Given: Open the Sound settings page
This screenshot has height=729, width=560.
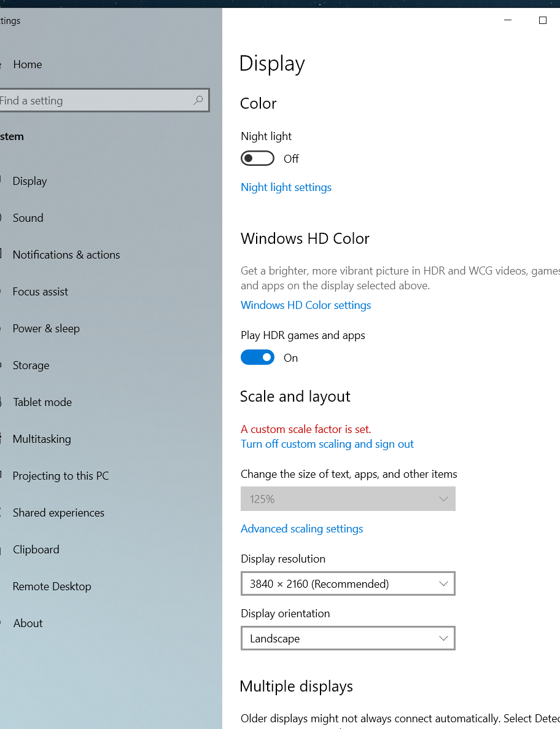Looking at the screenshot, I should point(28,217).
